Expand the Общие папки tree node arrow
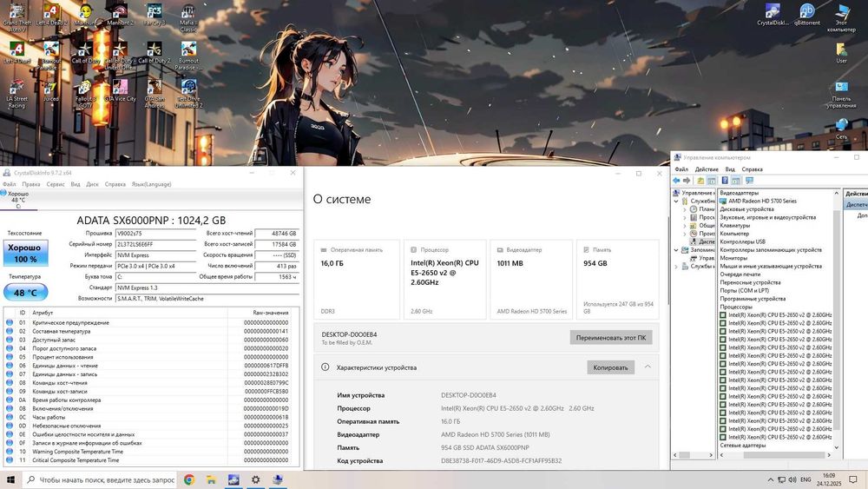The height and width of the screenshot is (489, 868). click(x=685, y=226)
